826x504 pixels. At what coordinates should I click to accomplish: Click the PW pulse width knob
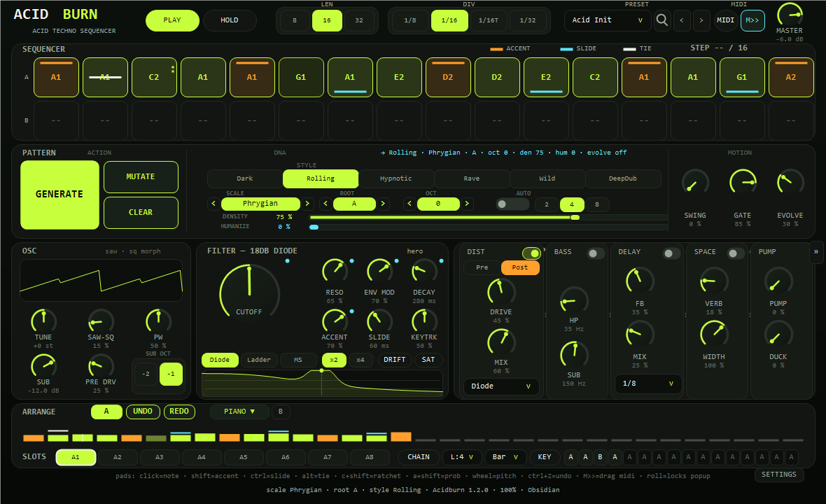[x=158, y=321]
